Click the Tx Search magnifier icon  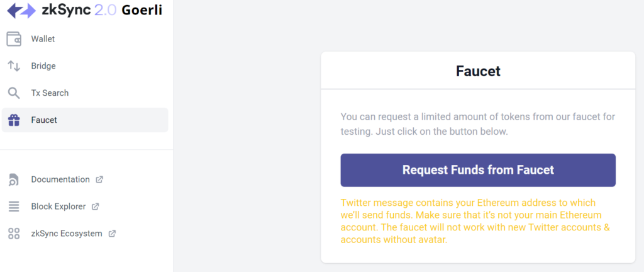14,93
